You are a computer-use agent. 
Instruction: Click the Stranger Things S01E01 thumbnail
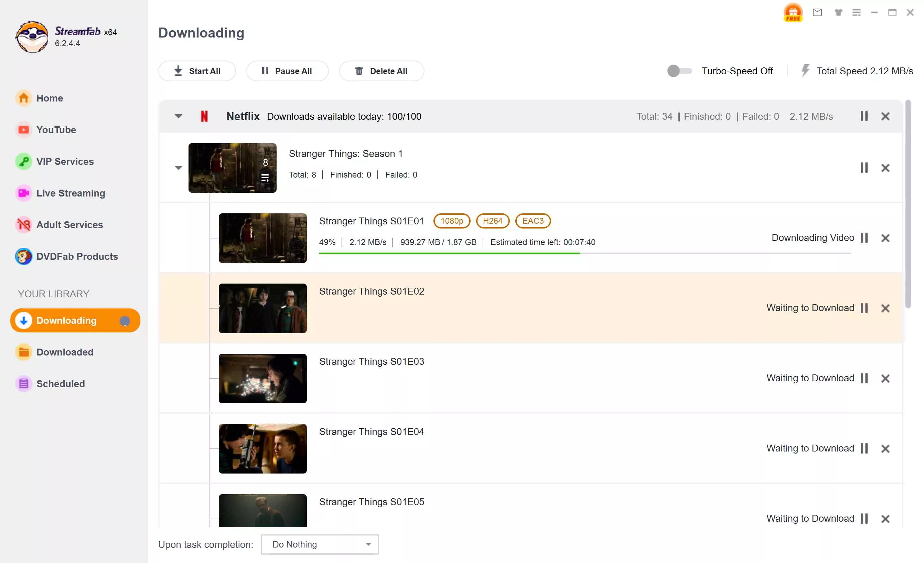point(262,238)
